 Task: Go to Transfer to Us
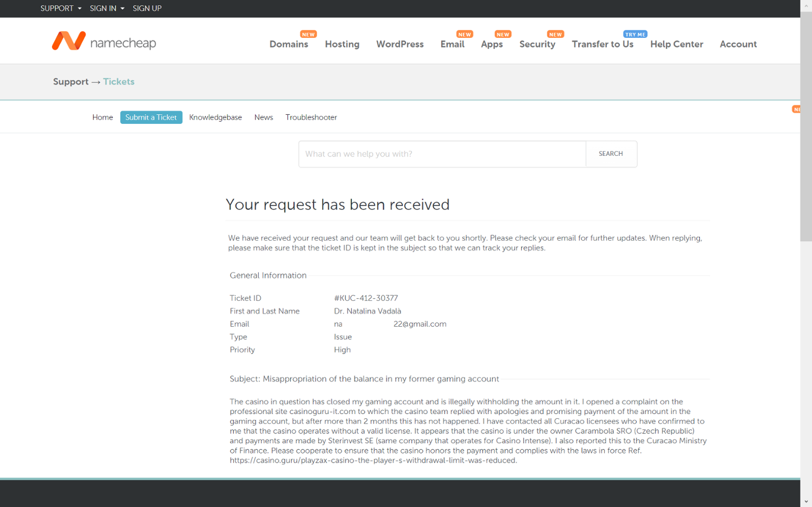603,44
